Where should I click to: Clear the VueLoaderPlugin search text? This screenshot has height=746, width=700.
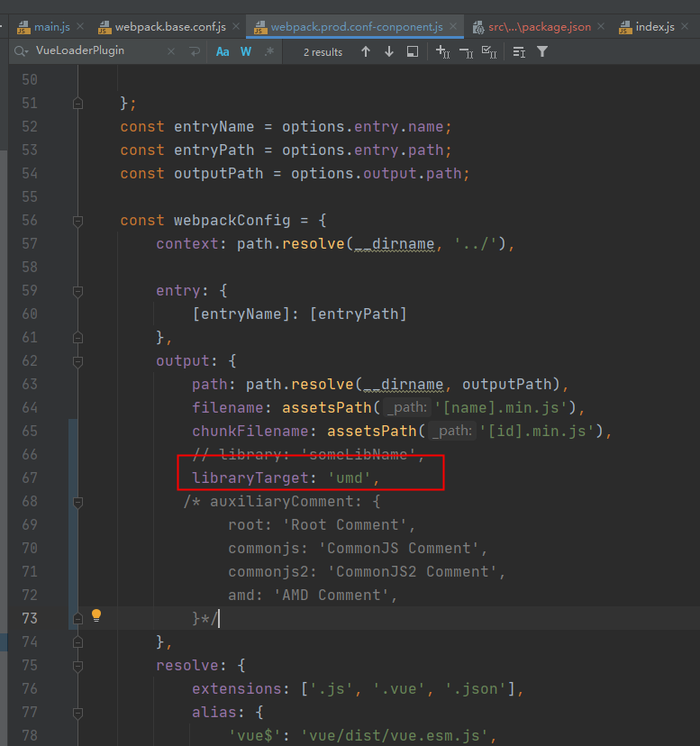coord(171,52)
